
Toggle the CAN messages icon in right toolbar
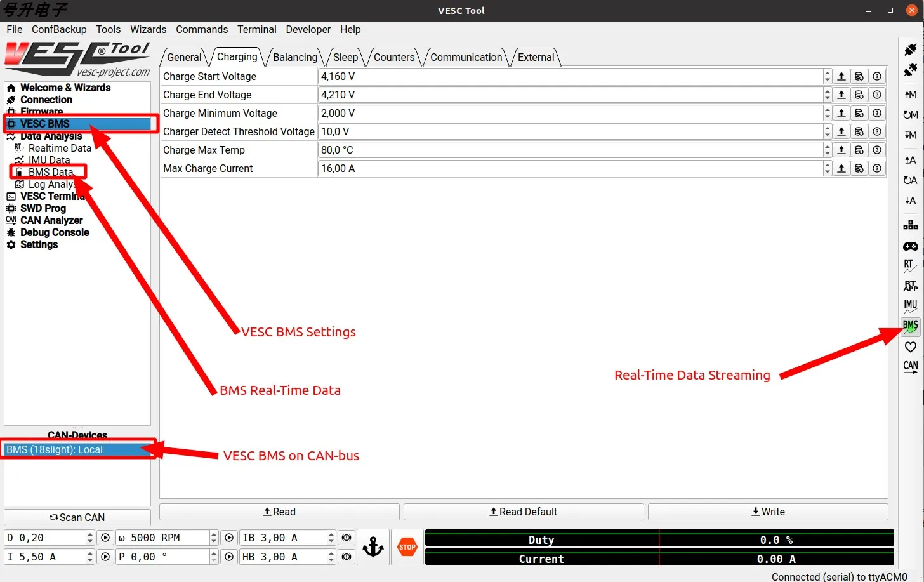tap(911, 367)
